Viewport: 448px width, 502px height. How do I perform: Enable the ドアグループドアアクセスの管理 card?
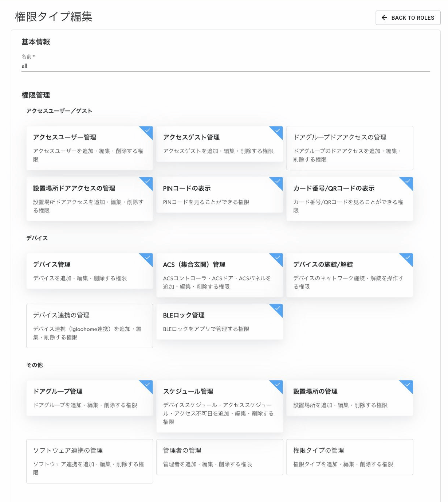pos(350,148)
